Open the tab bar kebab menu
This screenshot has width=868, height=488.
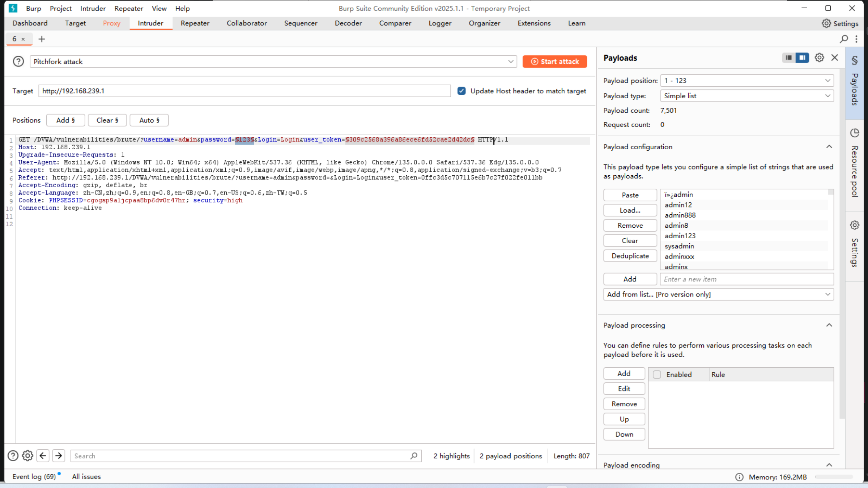pos(856,39)
